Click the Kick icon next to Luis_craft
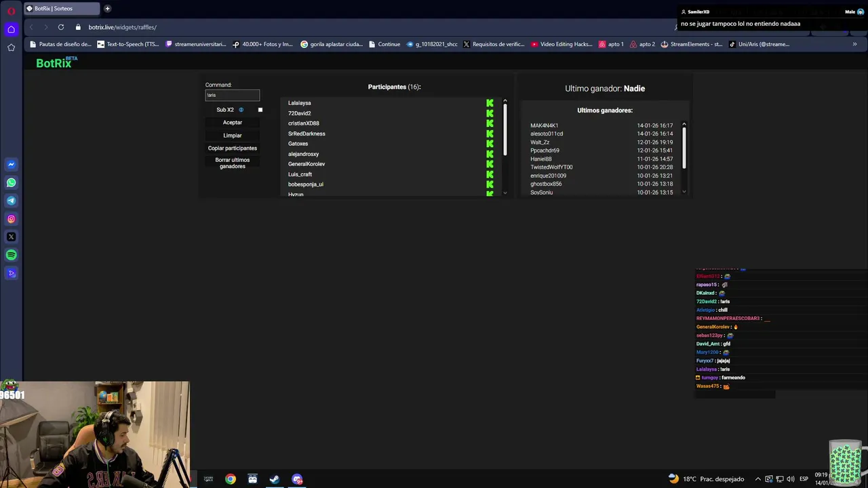 pos(490,174)
